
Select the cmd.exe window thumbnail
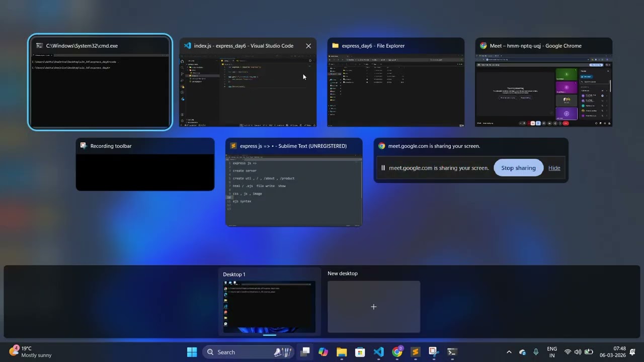tap(100, 82)
